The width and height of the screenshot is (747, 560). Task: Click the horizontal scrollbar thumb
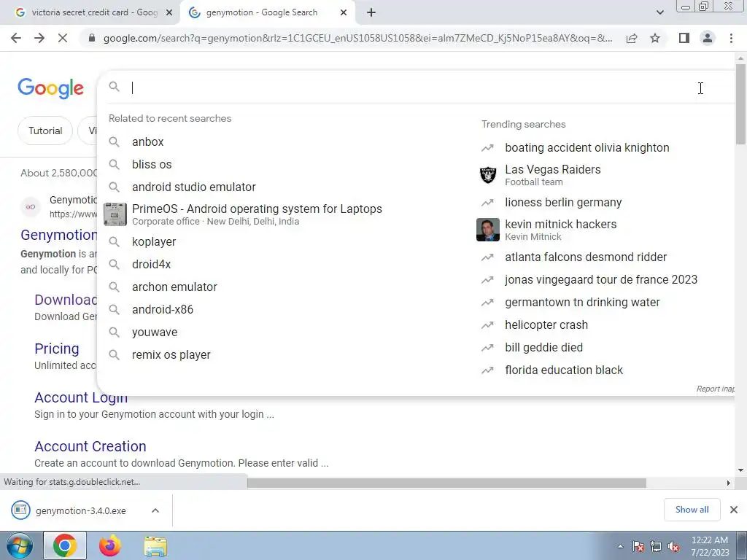[446, 483]
